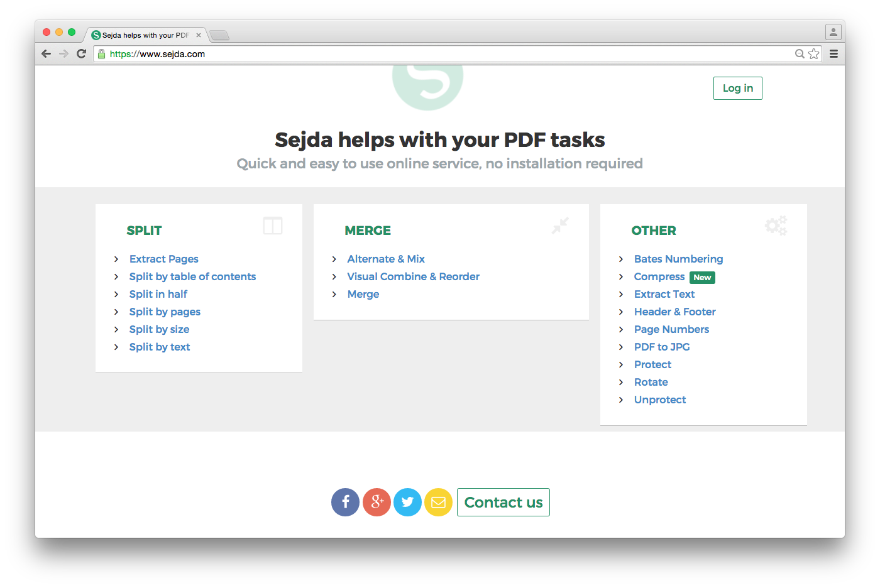Click the browser forward arrow
880x588 pixels.
tap(63, 53)
